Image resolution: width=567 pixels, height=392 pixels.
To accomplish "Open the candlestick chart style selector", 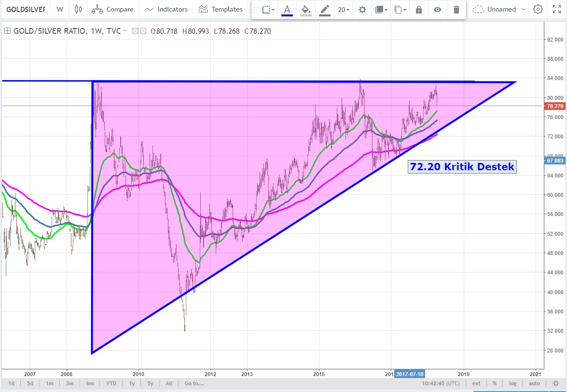I will click(x=79, y=9).
